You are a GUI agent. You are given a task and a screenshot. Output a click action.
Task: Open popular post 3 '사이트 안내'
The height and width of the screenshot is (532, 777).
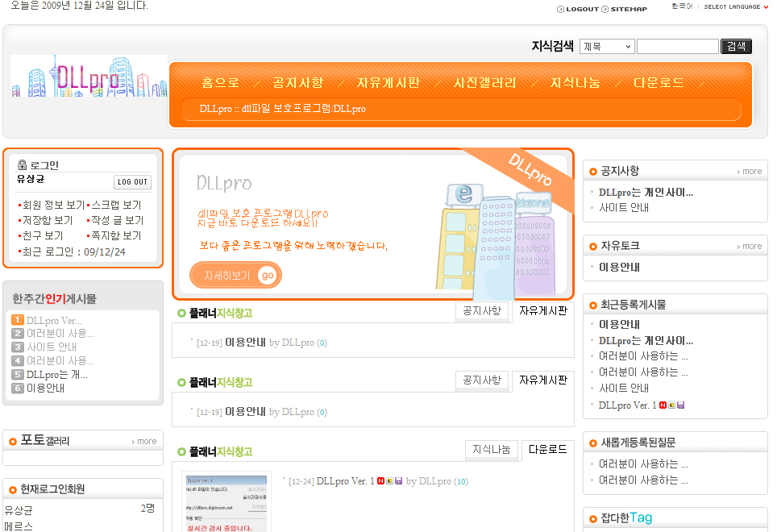tap(52, 347)
